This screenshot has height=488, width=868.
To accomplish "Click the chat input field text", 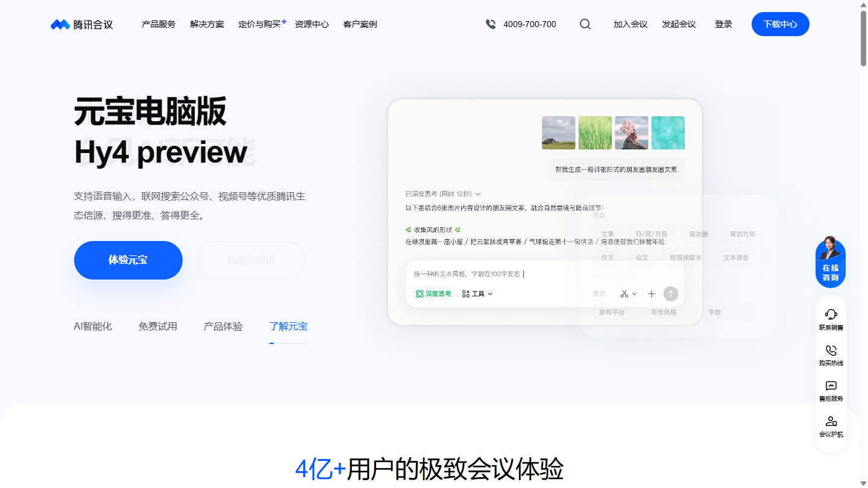I will (467, 274).
